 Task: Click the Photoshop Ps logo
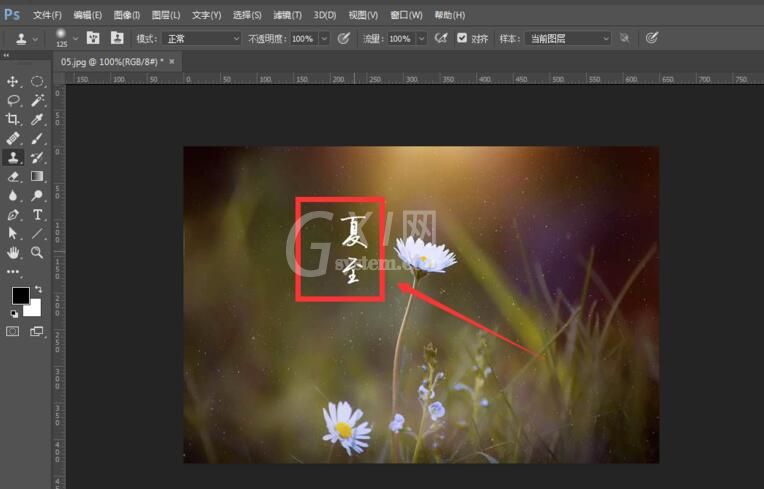click(x=12, y=15)
